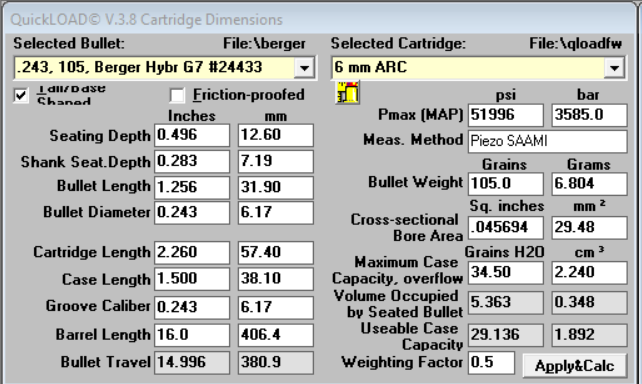Open the Selected Cartridge dropdown arrow
This screenshot has width=642, height=384.
pyautogui.click(x=614, y=68)
